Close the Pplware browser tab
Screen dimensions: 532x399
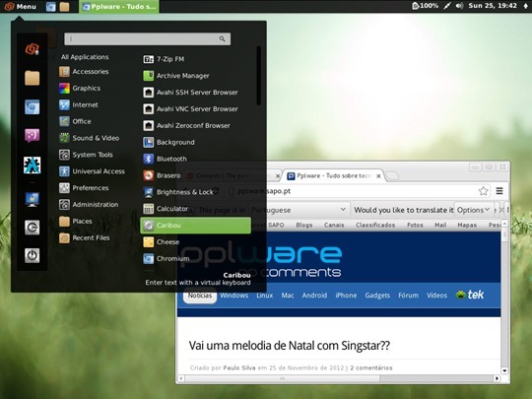point(378,175)
